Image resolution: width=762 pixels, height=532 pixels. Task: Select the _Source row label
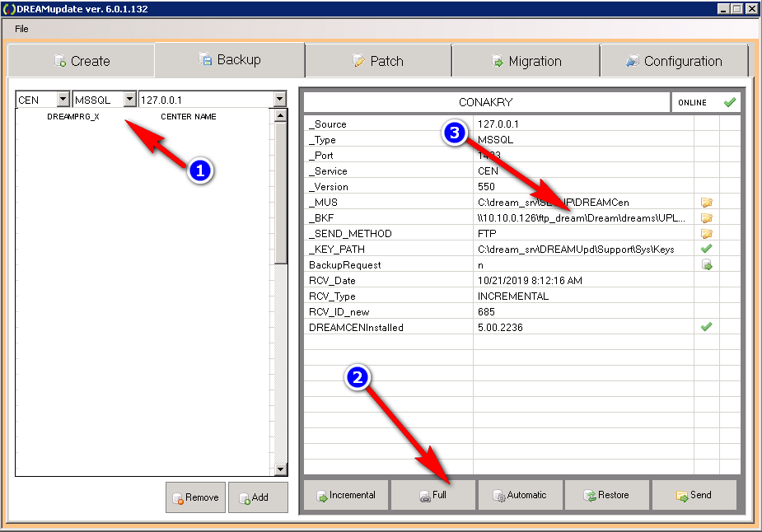[328, 124]
